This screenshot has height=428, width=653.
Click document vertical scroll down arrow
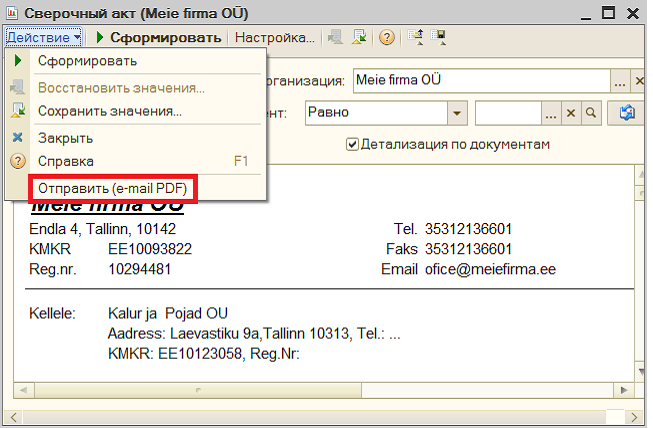click(x=641, y=371)
